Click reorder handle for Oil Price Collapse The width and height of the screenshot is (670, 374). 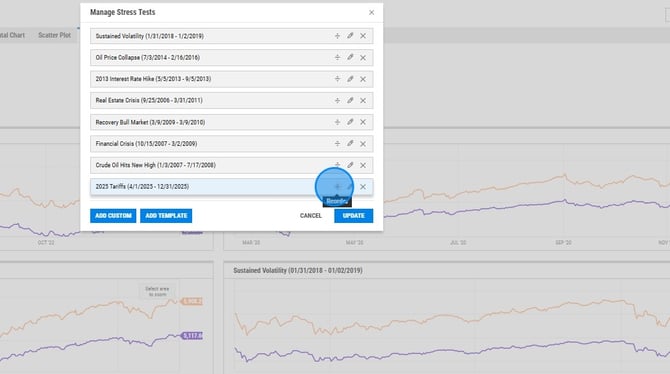tap(337, 57)
